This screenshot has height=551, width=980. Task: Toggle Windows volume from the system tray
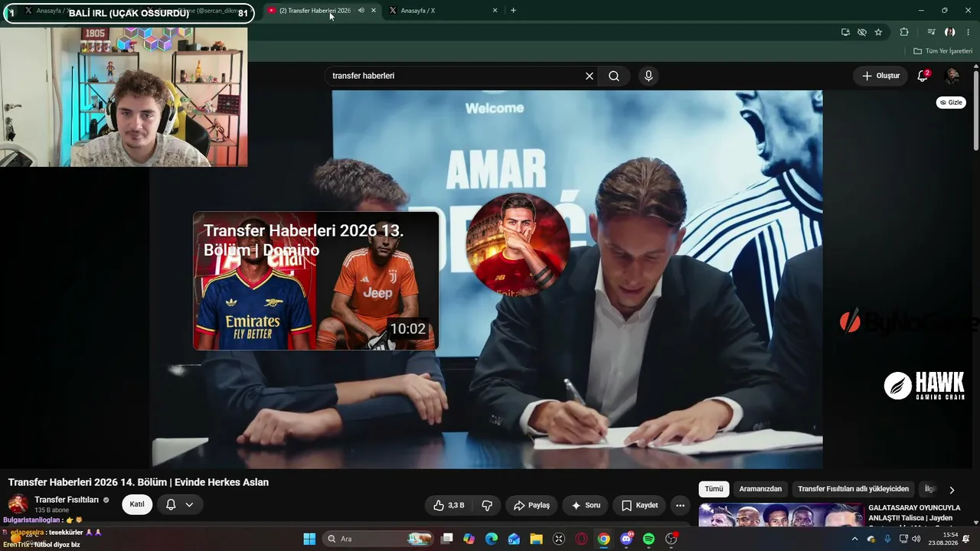click(916, 539)
